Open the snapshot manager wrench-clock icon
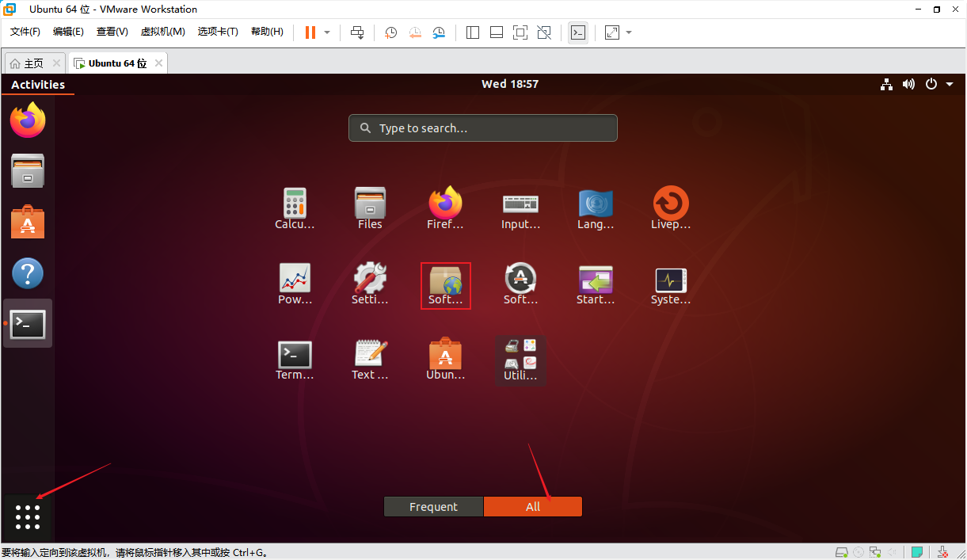The width and height of the screenshot is (967, 560). click(x=439, y=32)
